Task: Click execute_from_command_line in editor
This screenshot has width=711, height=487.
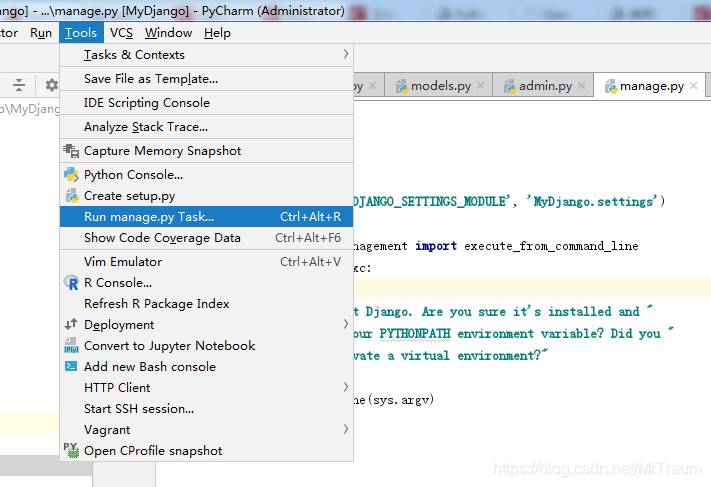Action: coord(551,246)
